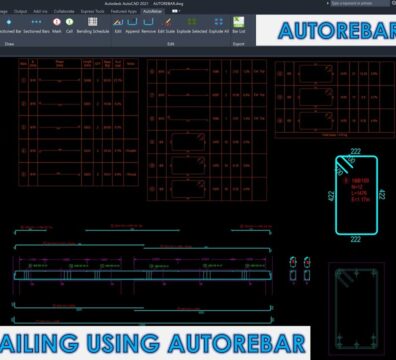Click the Edit rebar icon
The image size is (396, 360).
click(x=118, y=25)
